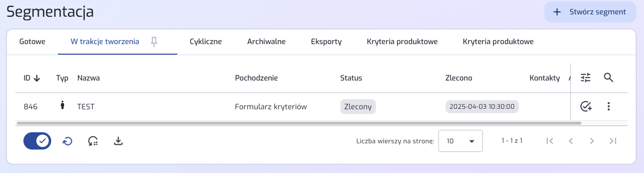Image resolution: width=644 pixels, height=173 pixels.
Task: Switch to the Cykliczne tab
Action: [x=206, y=42]
